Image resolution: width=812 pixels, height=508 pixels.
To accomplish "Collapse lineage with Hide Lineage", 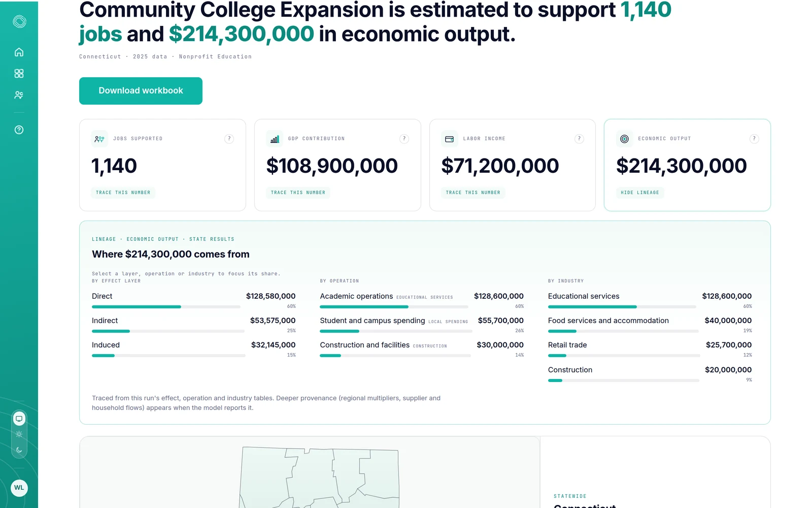I will coord(640,193).
